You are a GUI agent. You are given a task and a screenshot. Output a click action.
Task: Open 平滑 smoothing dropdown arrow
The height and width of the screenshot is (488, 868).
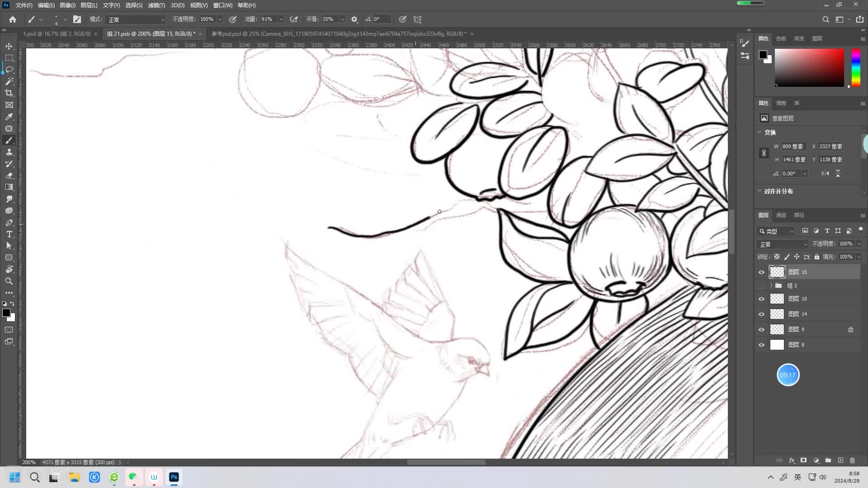[342, 19]
